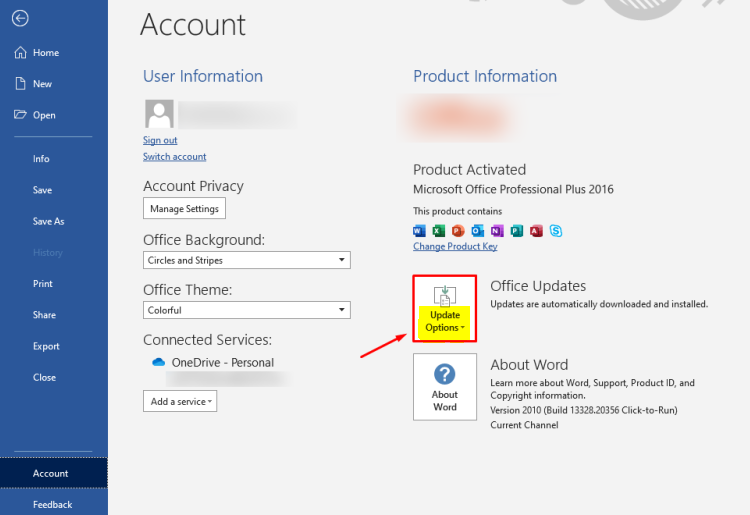Screen dimensions: 750x515
Task: Select Save in the sidebar
Action: (43, 190)
